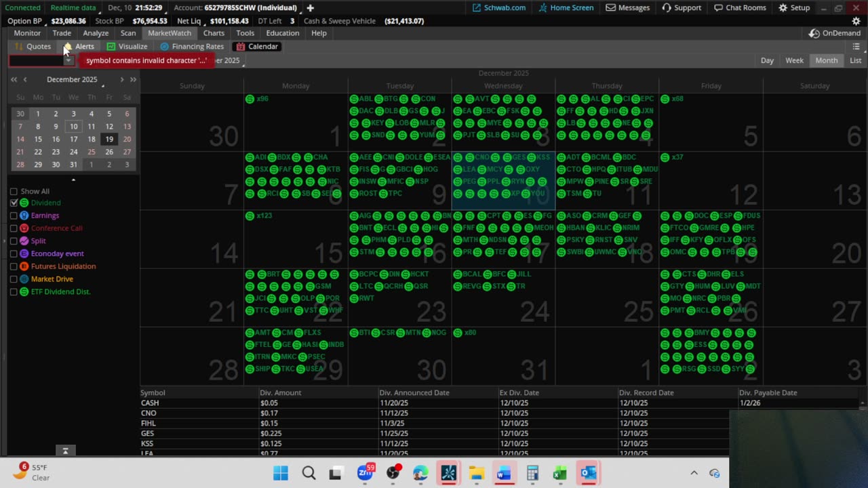Select December 19 in mini calendar

pos(109,139)
